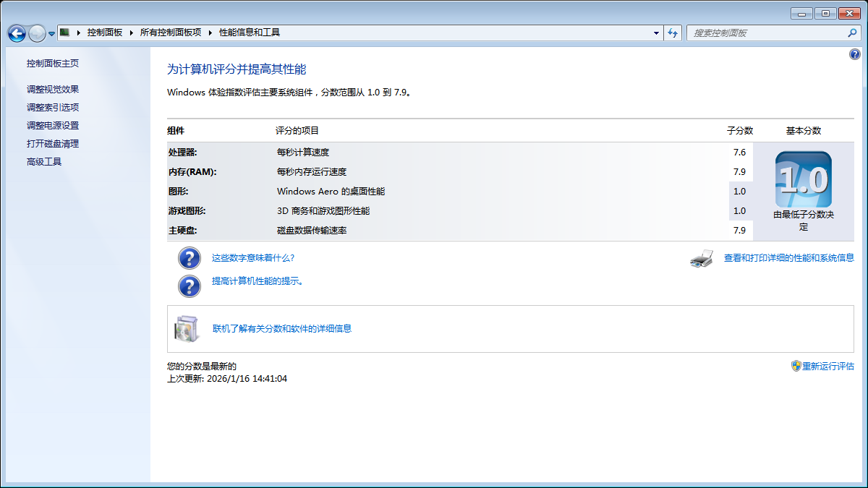Select 控制面板 in the address breadcrumb

pyautogui.click(x=105, y=33)
